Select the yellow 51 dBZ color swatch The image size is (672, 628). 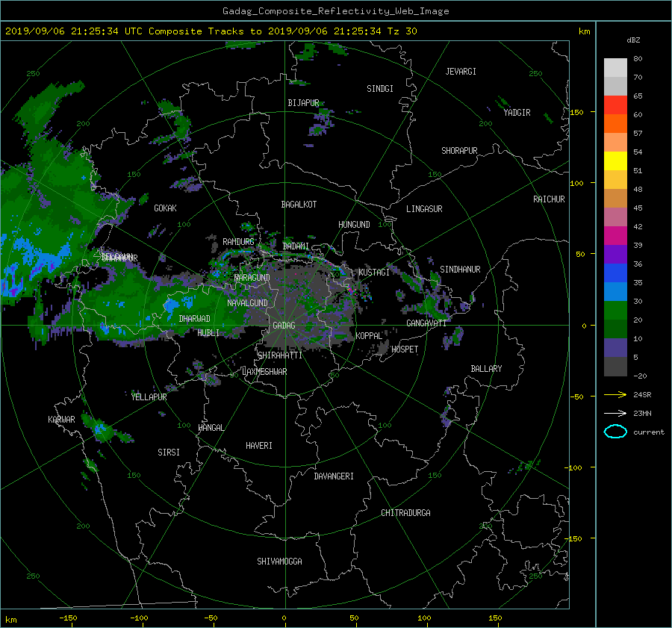[x=615, y=161]
